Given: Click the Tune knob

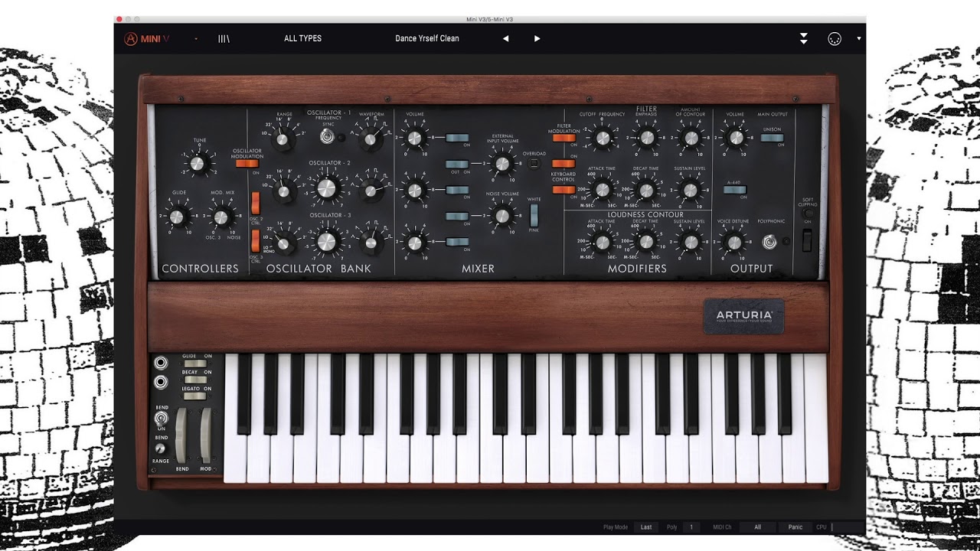Looking at the screenshot, I should click(198, 163).
